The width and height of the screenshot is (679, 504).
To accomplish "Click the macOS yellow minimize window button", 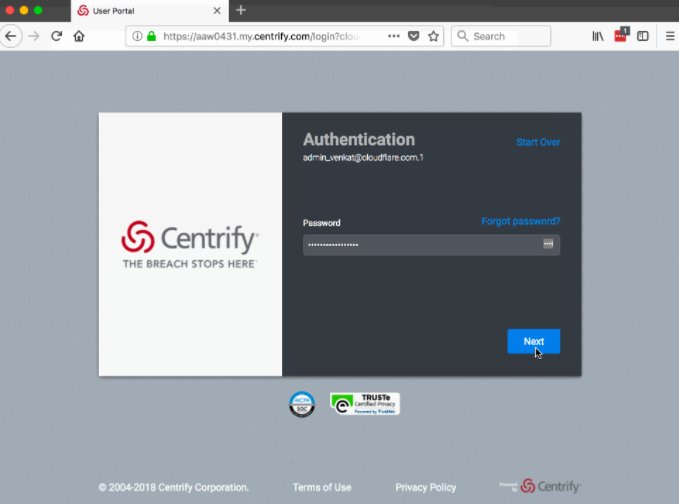I will [24, 10].
